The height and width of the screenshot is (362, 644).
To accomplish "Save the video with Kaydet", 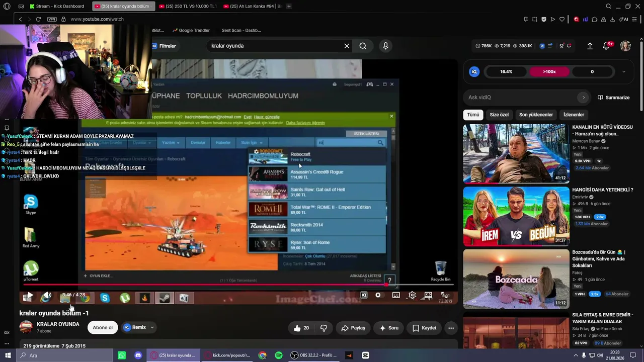I will point(424,328).
